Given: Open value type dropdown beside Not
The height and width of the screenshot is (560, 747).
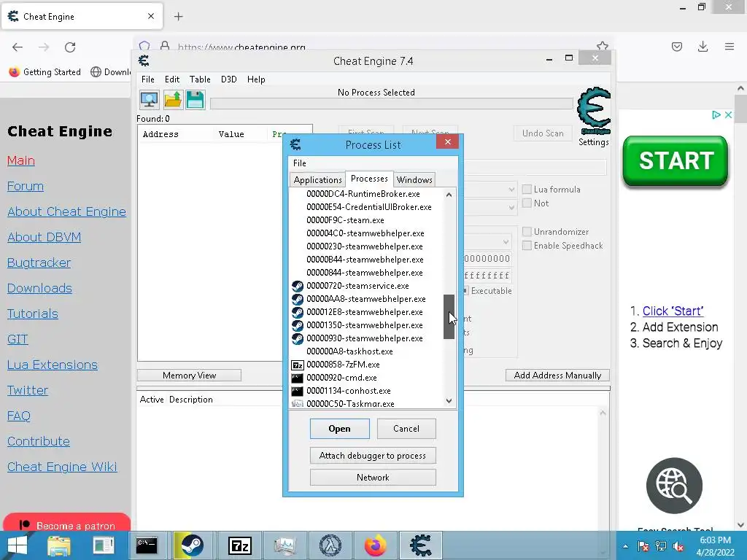Looking at the screenshot, I should pos(511,208).
